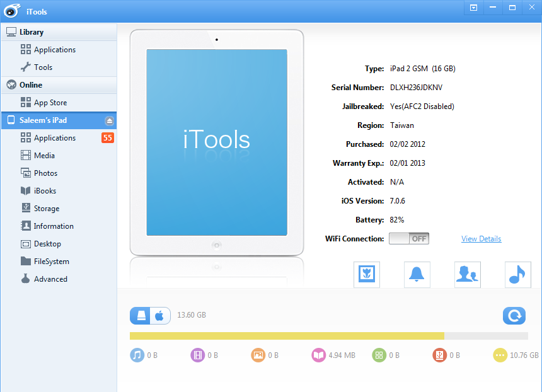The width and height of the screenshot is (542, 392).
Task: Click the red USB storage icon
Action: 439,355
